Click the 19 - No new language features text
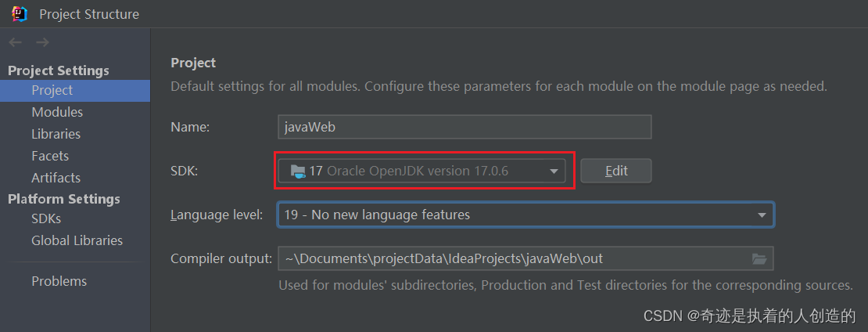The image size is (868, 332). point(377,215)
